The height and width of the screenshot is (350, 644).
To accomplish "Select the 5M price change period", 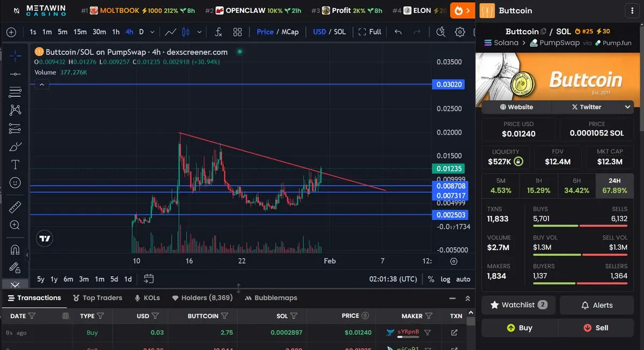I will coord(501,185).
